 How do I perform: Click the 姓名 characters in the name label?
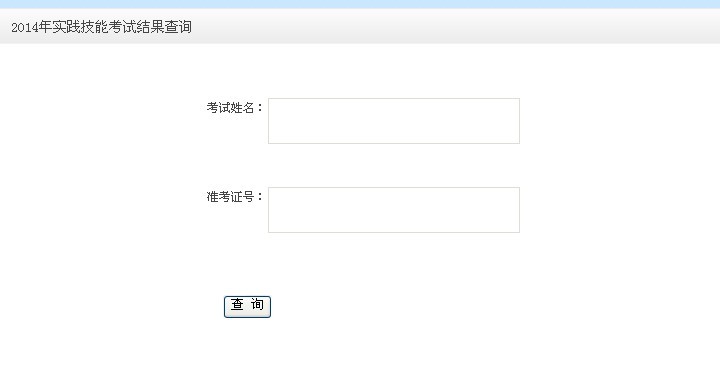pyautogui.click(x=242, y=108)
